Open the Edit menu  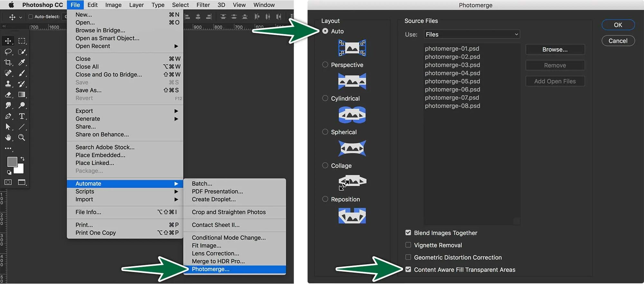click(x=92, y=5)
